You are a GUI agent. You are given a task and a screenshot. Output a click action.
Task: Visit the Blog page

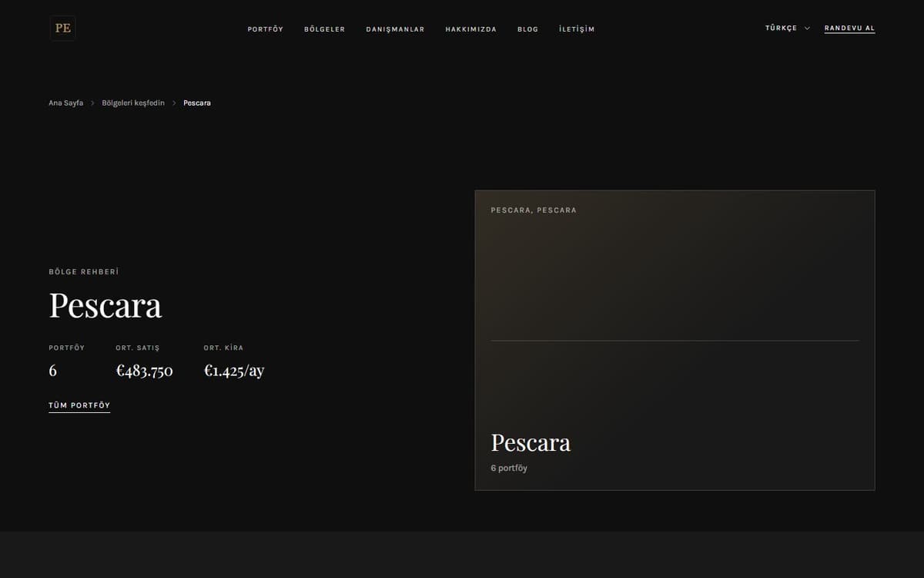528,29
